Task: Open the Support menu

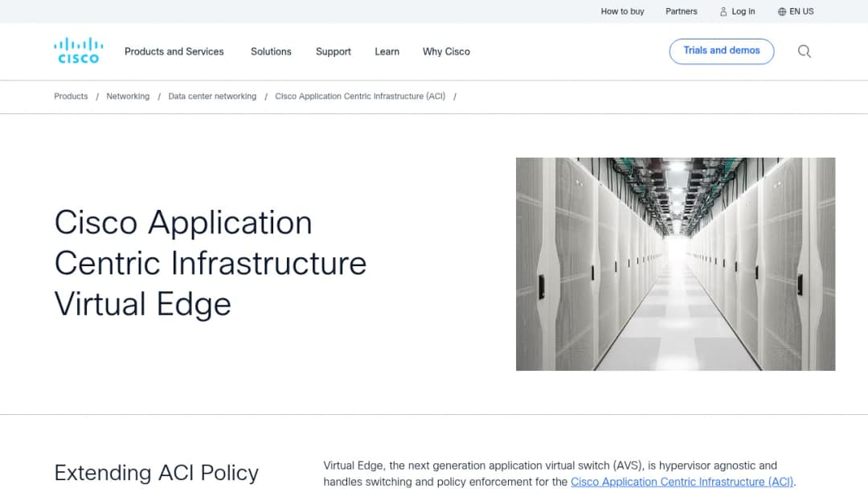Action: tap(334, 51)
